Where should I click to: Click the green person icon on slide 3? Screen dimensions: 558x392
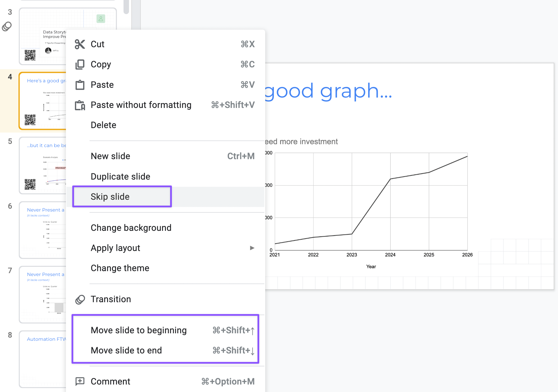pos(101,19)
